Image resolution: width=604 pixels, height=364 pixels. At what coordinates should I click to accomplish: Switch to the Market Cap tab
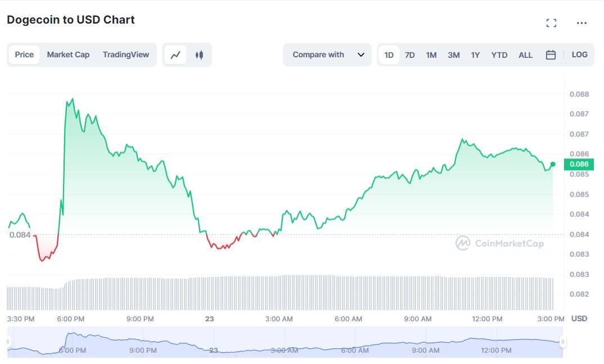68,54
